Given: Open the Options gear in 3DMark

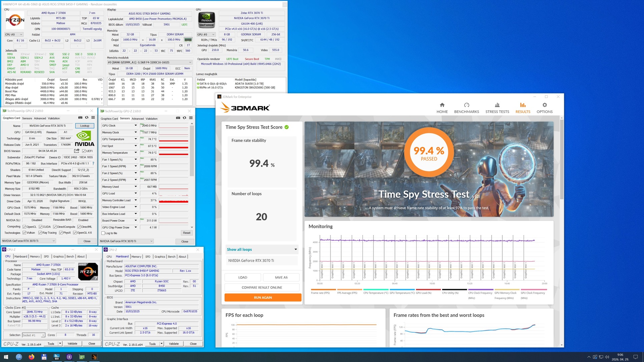Looking at the screenshot, I should point(544,105).
